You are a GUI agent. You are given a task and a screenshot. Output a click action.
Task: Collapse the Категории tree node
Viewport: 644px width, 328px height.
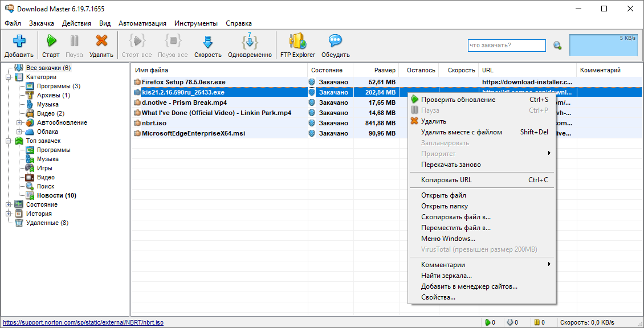coord(8,77)
